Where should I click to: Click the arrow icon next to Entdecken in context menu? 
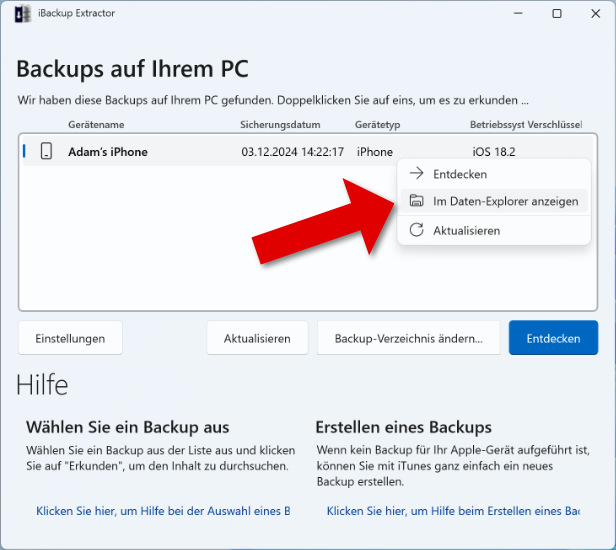[416, 173]
